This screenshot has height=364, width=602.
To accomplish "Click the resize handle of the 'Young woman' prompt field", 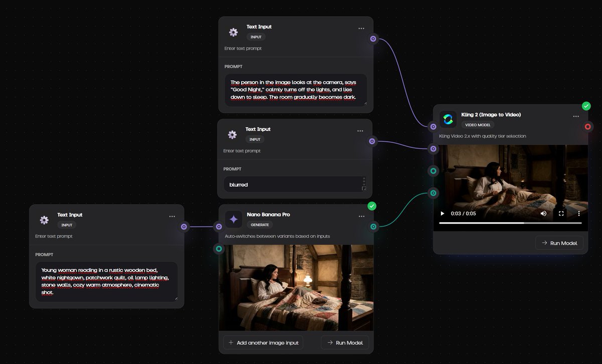I will coord(175,298).
